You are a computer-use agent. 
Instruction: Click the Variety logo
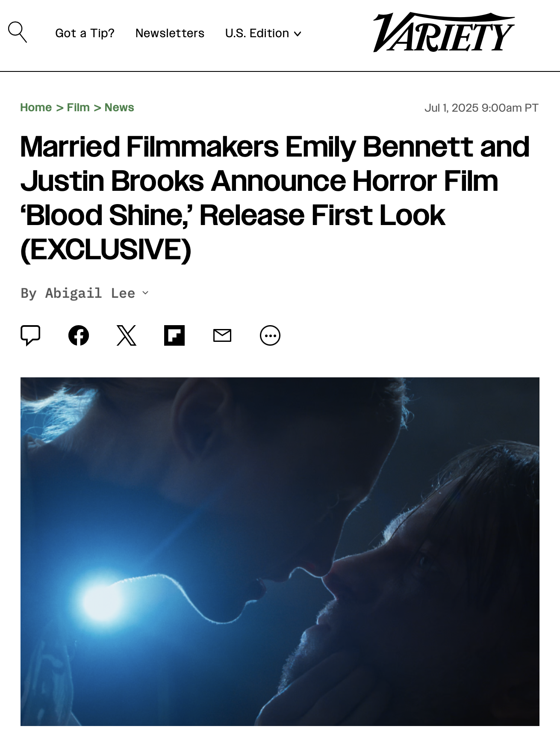[x=444, y=33]
